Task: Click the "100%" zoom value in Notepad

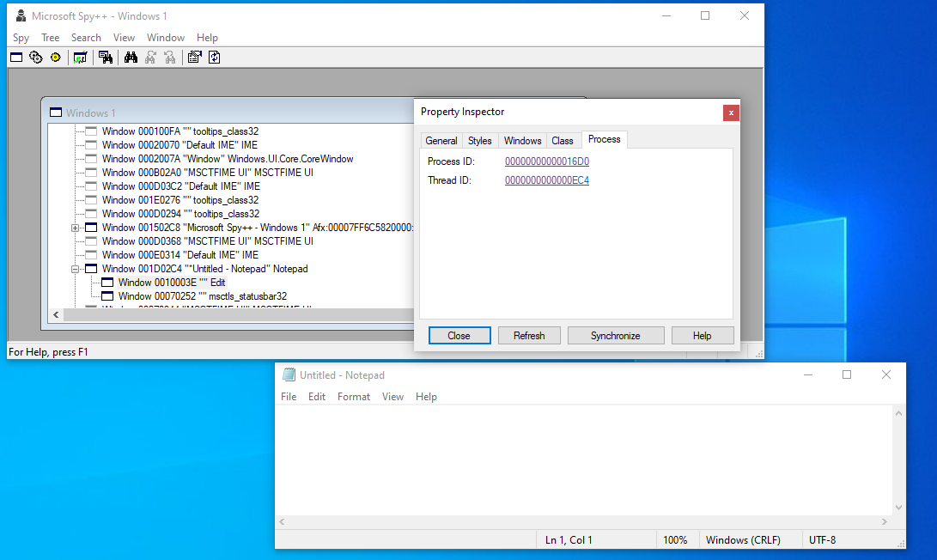Action: click(x=675, y=540)
